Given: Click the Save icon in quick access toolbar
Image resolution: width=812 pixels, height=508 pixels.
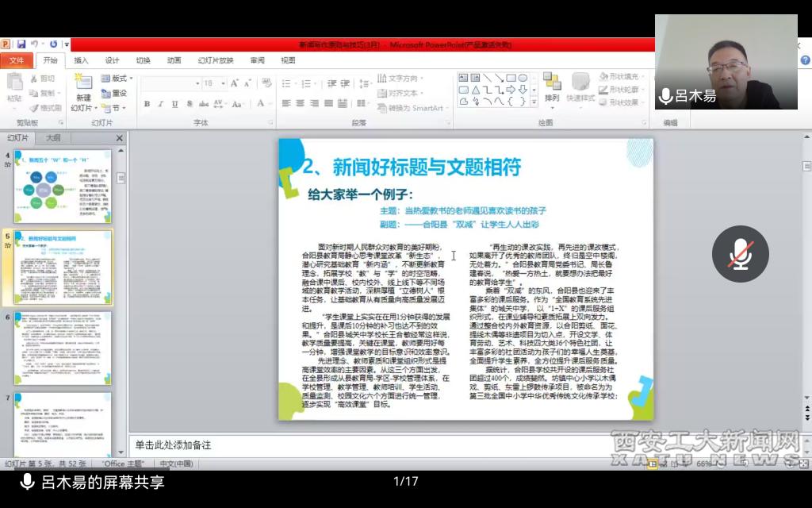Looking at the screenshot, I should pyautogui.click(x=21, y=44).
